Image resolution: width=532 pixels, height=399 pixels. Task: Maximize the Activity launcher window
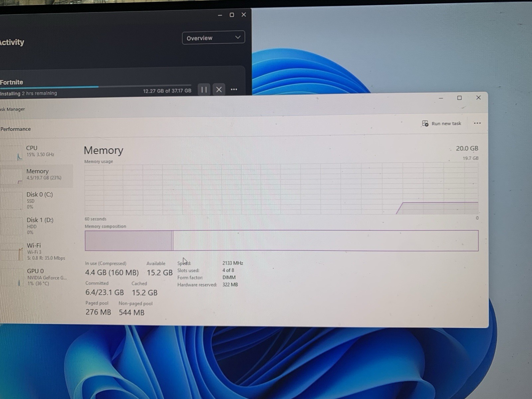point(232,15)
